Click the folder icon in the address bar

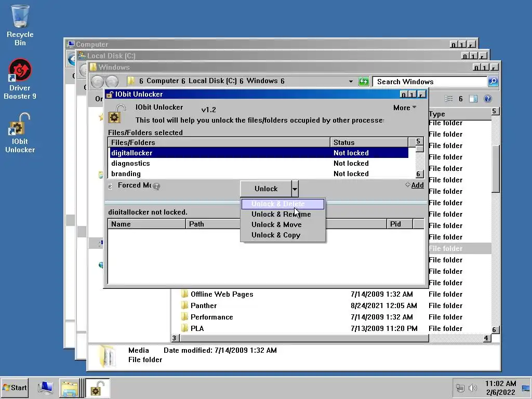tap(130, 81)
